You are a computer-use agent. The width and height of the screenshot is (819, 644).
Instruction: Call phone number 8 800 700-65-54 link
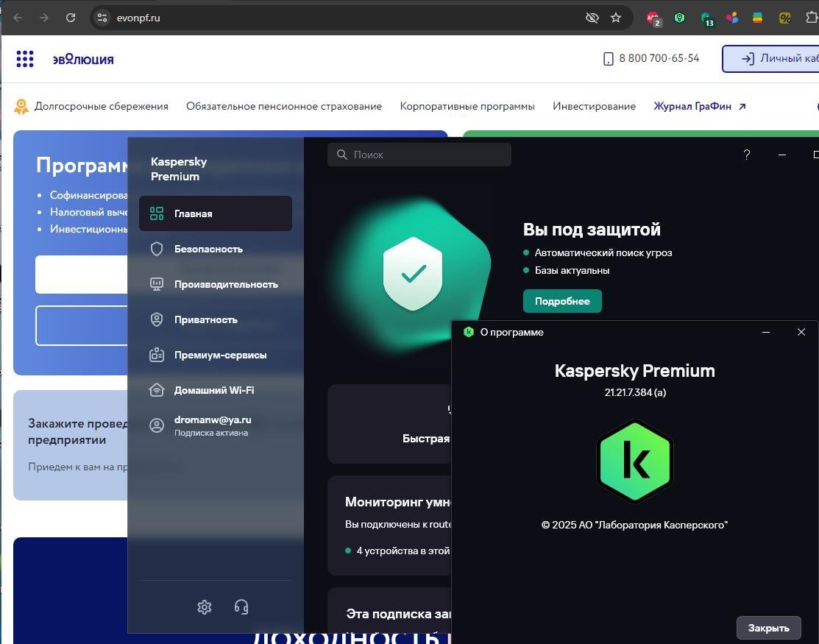click(x=651, y=58)
